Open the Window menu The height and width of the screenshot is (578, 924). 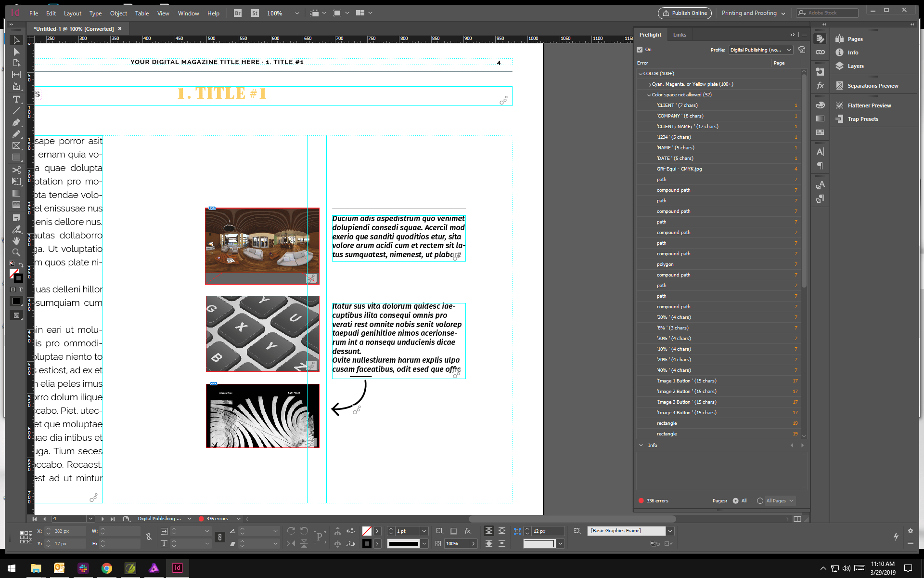pos(188,13)
